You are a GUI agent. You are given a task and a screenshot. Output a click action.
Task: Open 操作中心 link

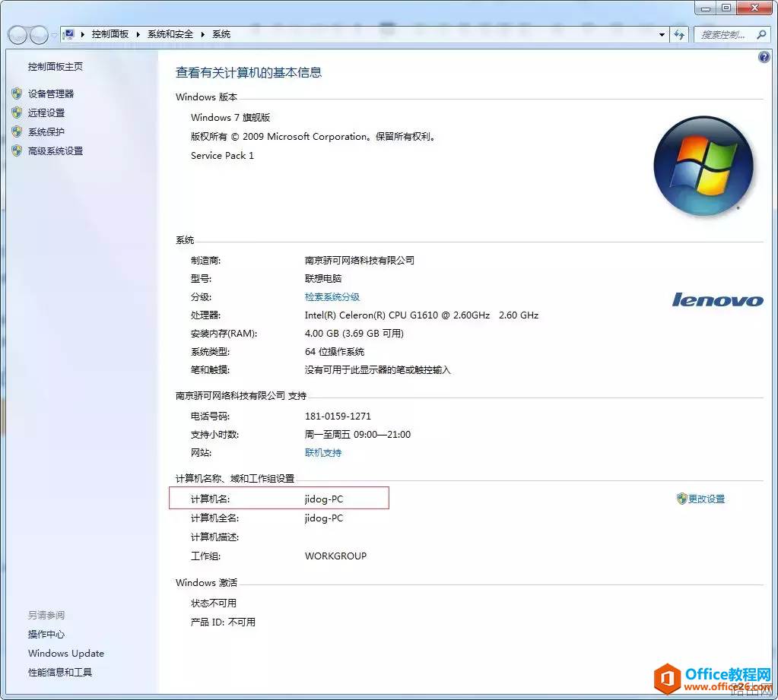pos(46,634)
